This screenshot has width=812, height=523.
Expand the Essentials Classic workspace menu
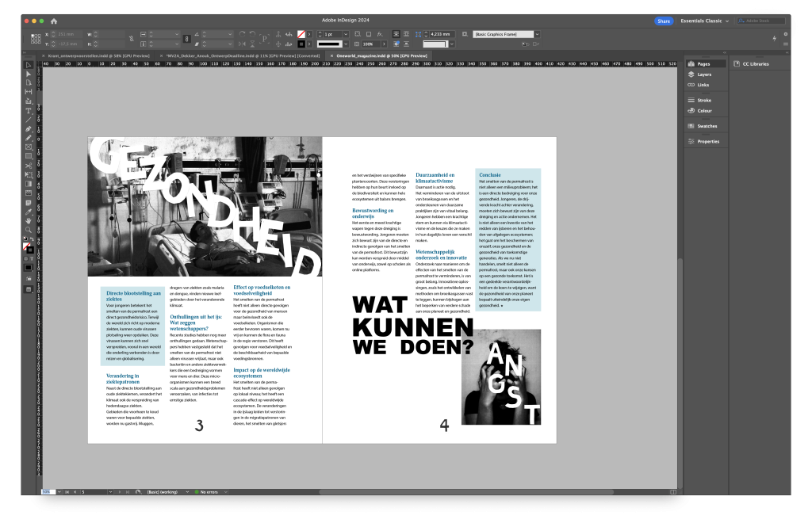tap(703, 21)
